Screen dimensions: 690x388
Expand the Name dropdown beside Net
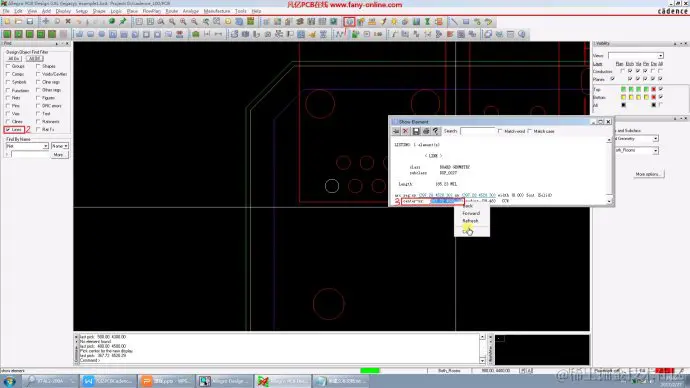[x=60, y=146]
